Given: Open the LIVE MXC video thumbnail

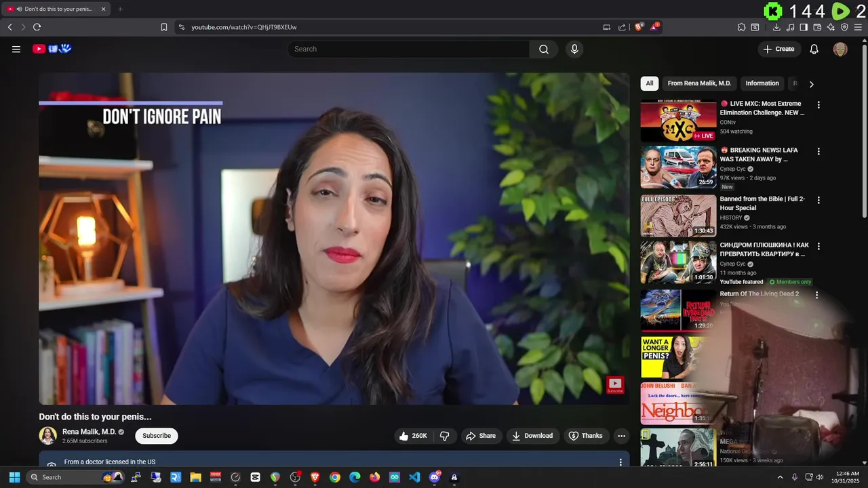Looking at the screenshot, I should 678,121.
